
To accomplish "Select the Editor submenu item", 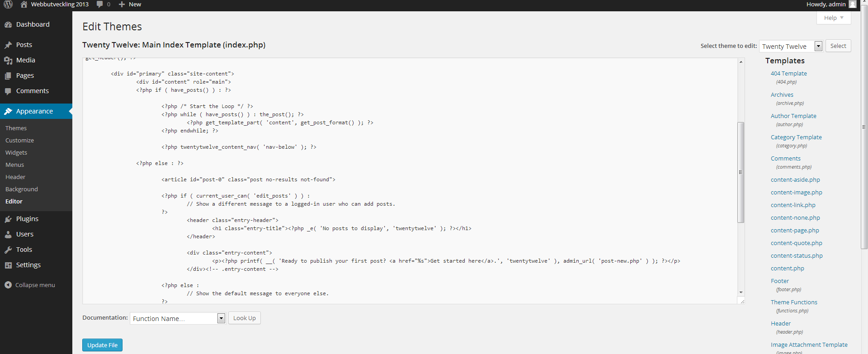I will tap(14, 201).
